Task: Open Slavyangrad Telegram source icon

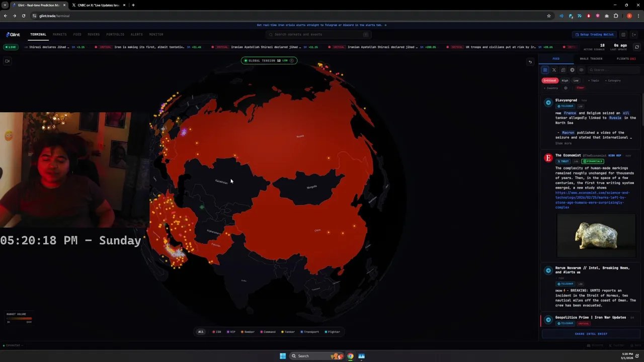Action: click(x=548, y=103)
